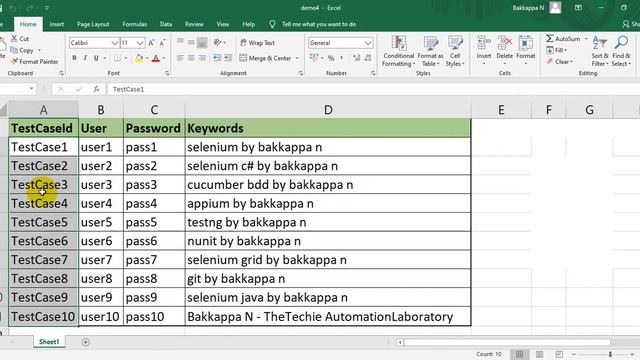Screen dimensions: 640x360
Task: Open the text orientation tool
Action: (219, 42)
